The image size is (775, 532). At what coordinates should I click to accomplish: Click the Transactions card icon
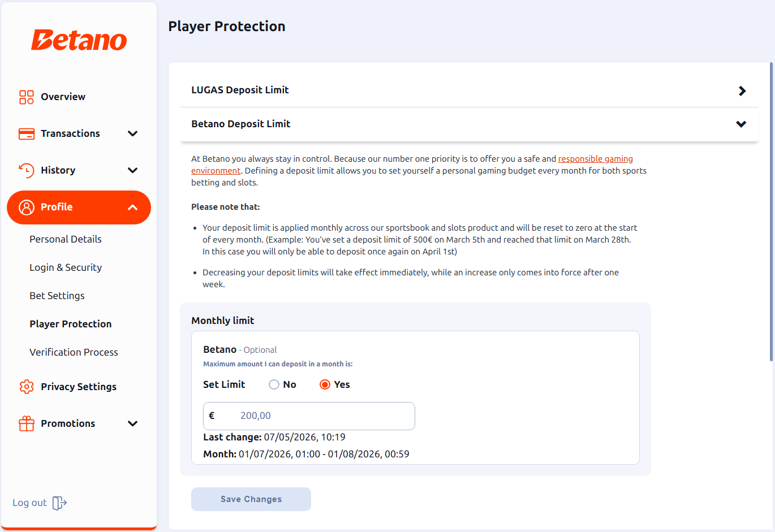click(27, 134)
